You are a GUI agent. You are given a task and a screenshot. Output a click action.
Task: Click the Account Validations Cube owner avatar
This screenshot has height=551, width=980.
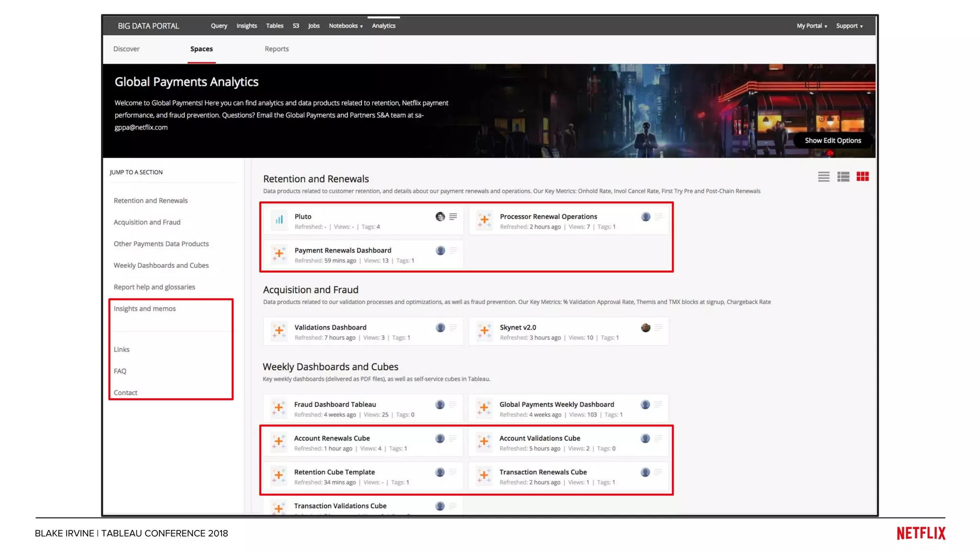coord(645,439)
